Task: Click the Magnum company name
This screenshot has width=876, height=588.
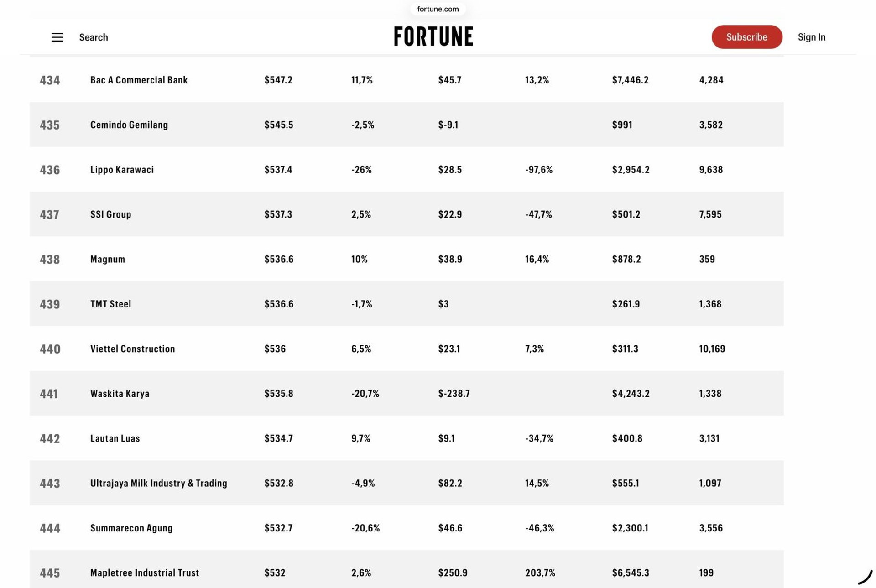Action: pos(108,259)
